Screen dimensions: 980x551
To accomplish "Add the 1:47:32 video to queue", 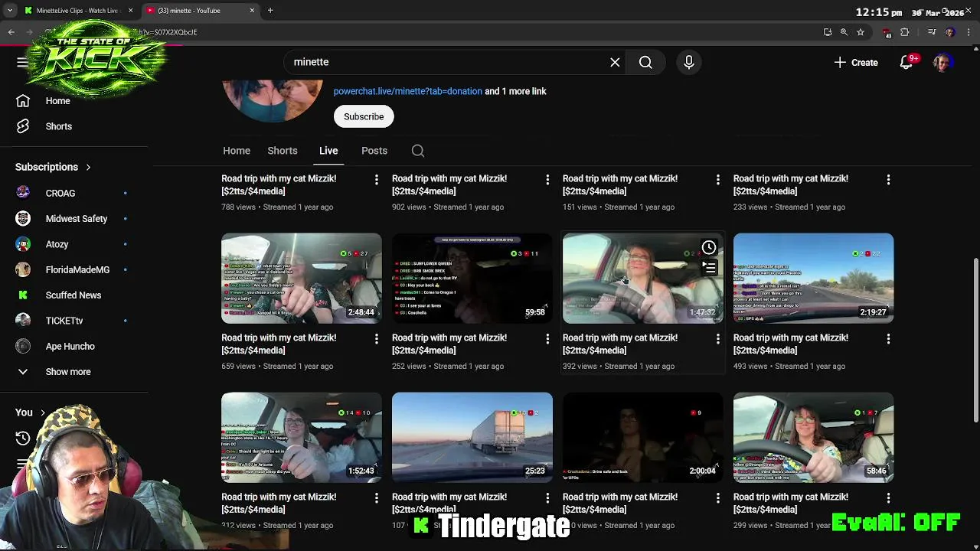I will click(709, 268).
